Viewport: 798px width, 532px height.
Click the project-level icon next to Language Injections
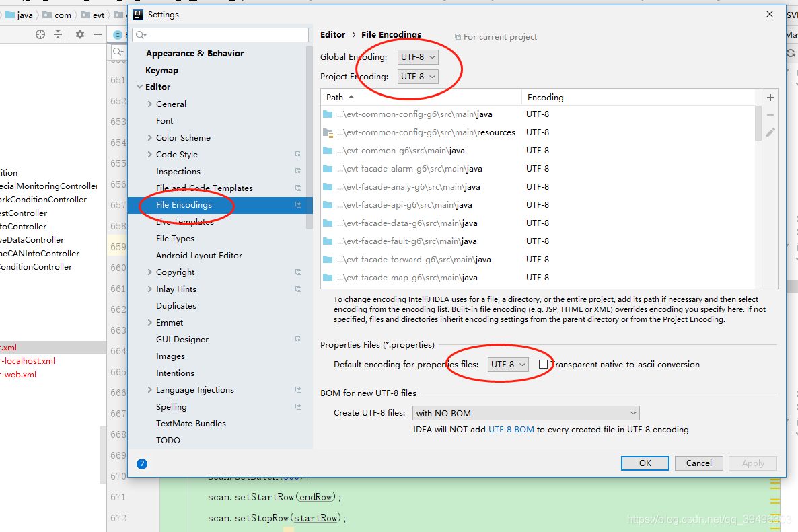[298, 390]
